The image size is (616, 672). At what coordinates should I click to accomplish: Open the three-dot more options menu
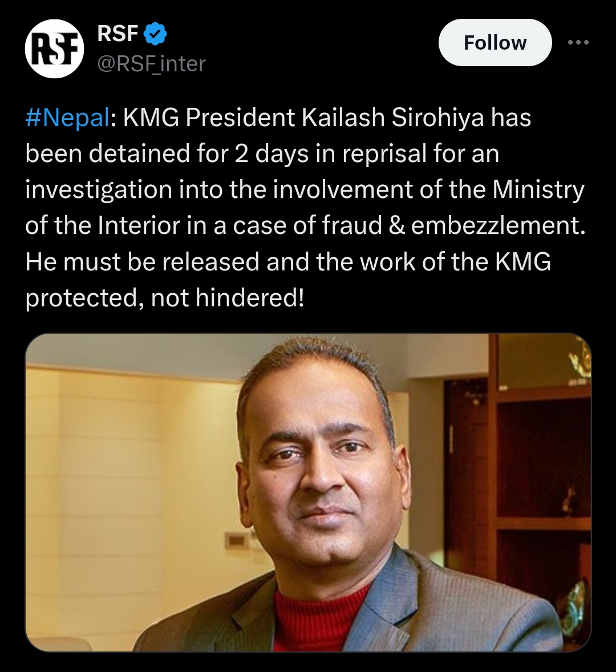click(578, 42)
